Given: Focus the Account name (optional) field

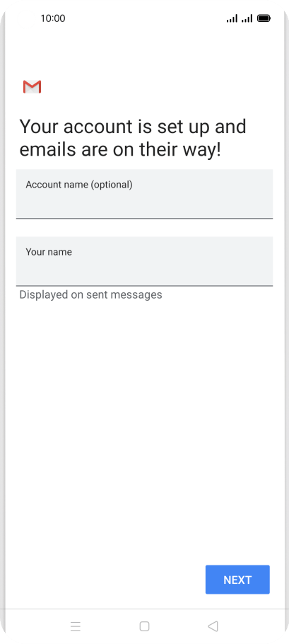Looking at the screenshot, I should pyautogui.click(x=144, y=194).
